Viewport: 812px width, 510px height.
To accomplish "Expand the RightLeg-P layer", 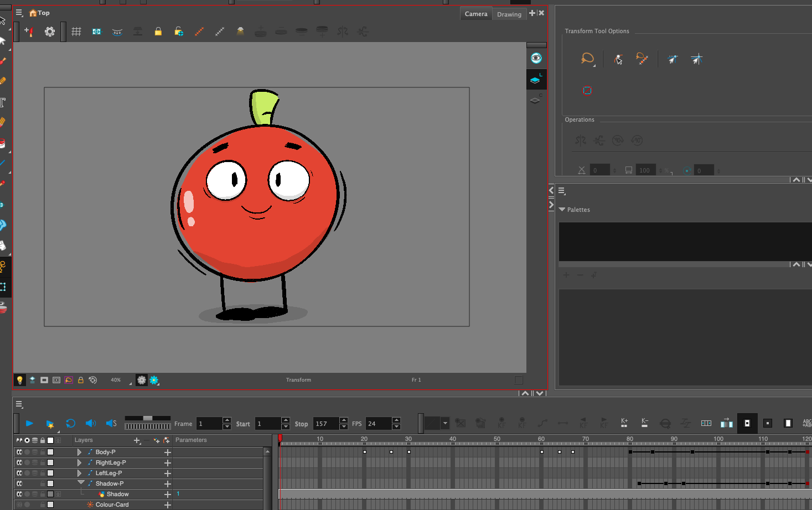I will (x=79, y=462).
